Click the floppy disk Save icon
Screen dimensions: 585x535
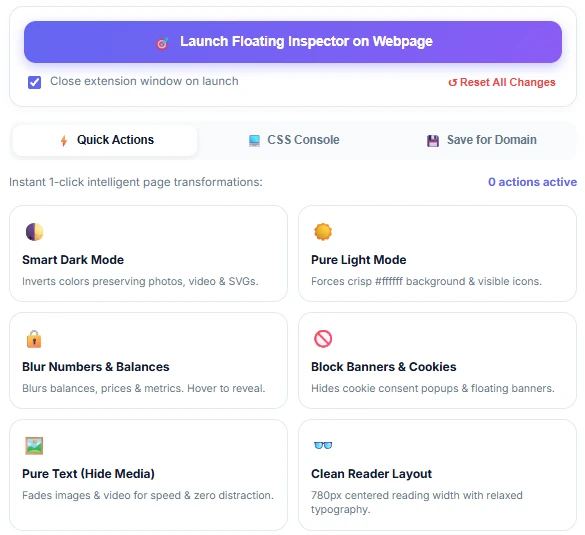click(432, 141)
